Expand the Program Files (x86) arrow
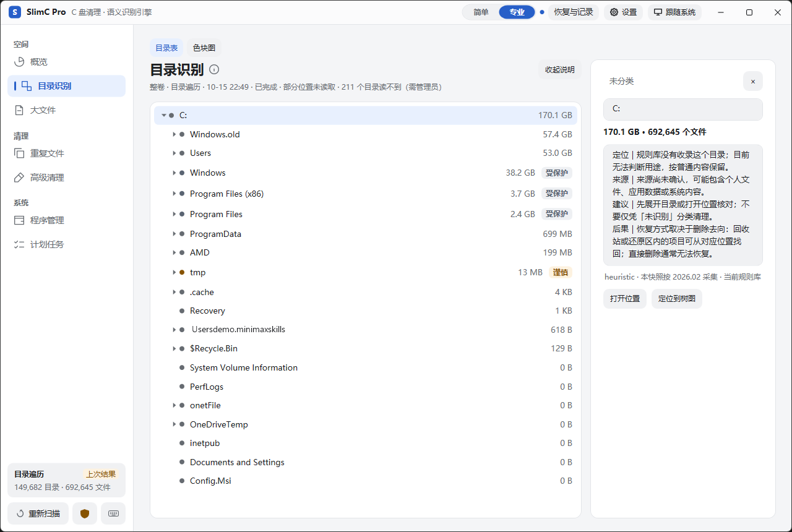This screenshot has width=792, height=532. 174,194
